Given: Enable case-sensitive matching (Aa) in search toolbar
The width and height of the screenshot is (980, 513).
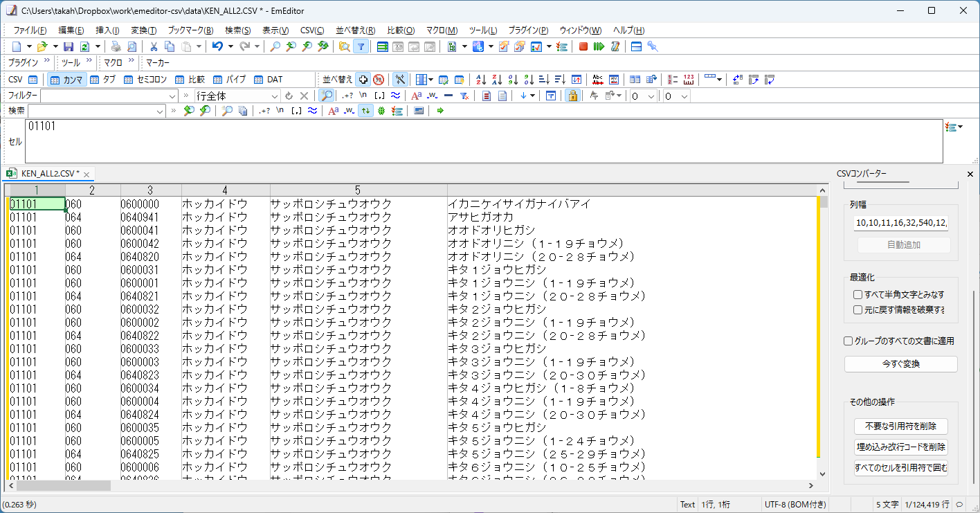Looking at the screenshot, I should coord(334,110).
